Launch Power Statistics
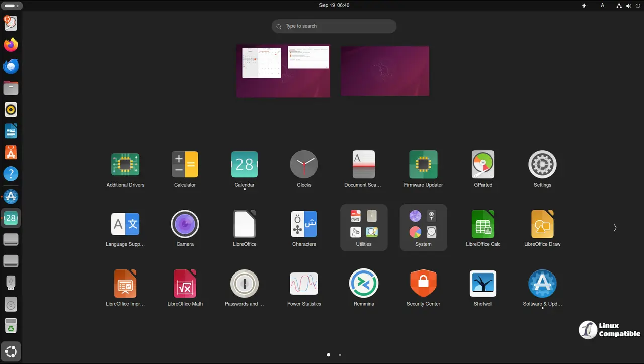This screenshot has width=644, height=364. 304,284
